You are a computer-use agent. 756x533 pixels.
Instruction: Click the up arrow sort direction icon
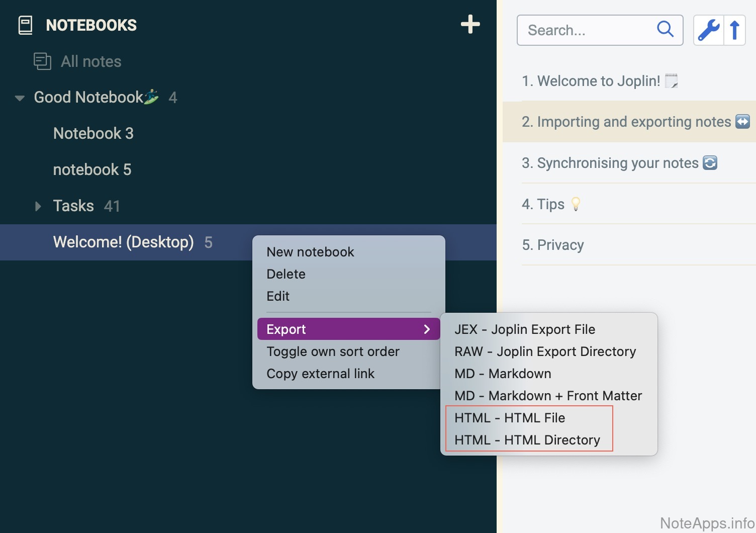pyautogui.click(x=734, y=30)
